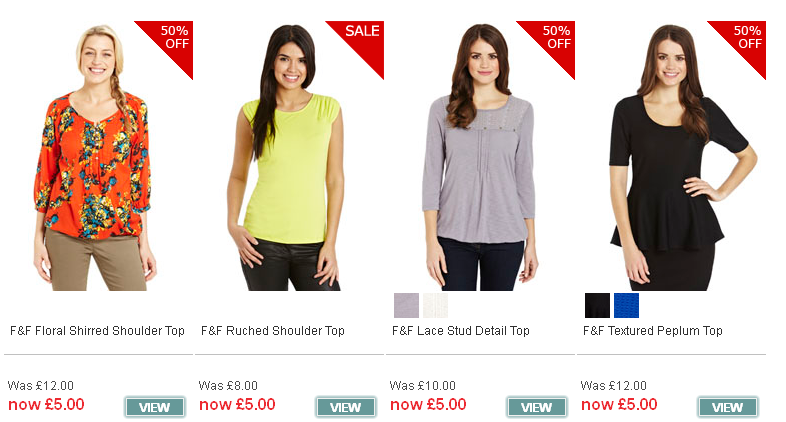Click the yellow sleeveless top product photo
Viewport: 786px width, 422px height.
pos(286,157)
